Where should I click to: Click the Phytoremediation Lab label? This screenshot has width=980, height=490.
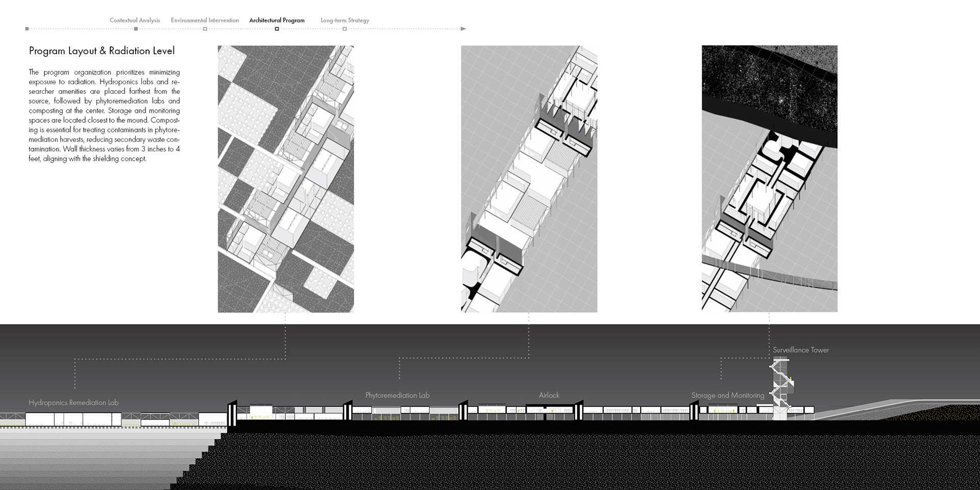click(397, 396)
